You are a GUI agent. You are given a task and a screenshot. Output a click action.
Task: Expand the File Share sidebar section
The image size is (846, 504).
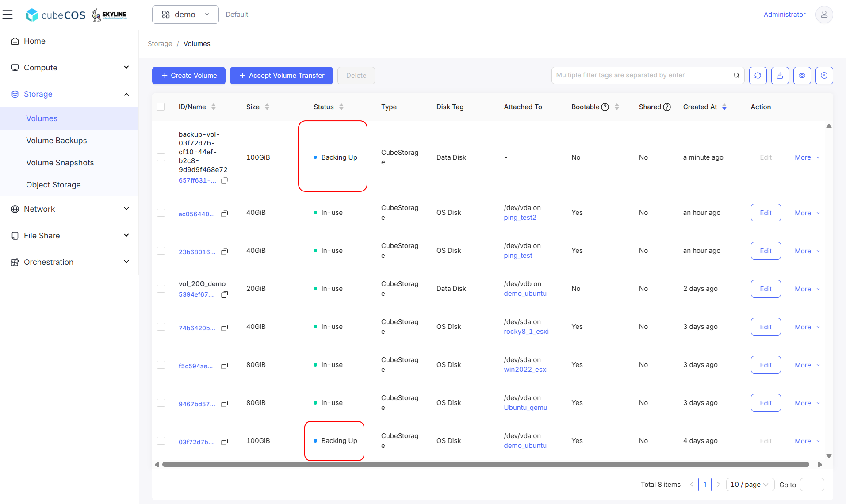click(x=69, y=236)
